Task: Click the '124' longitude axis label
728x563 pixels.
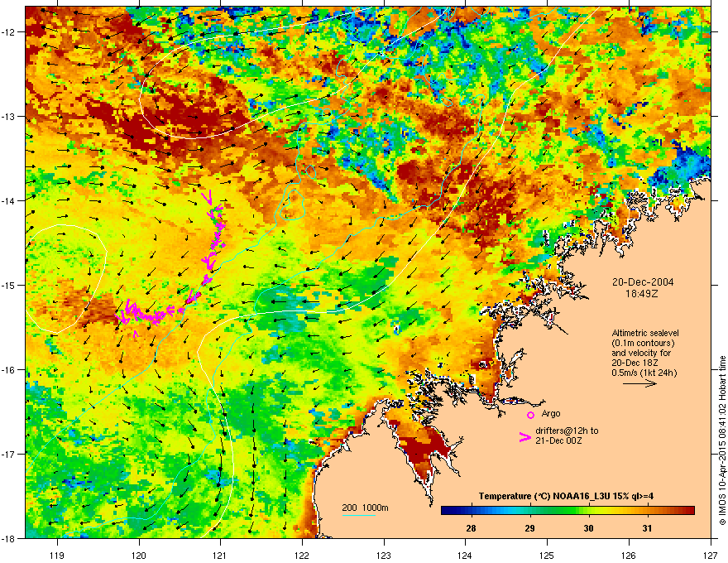Action: (465, 555)
